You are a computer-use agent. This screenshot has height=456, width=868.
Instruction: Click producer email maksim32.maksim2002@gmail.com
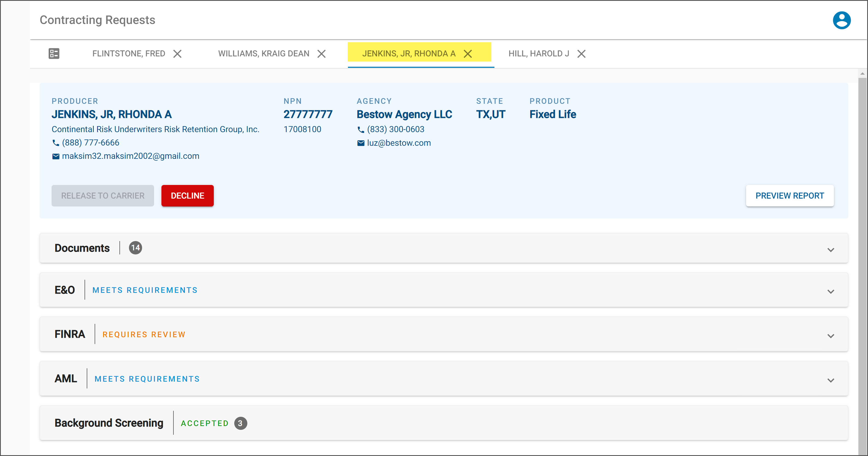coord(131,156)
